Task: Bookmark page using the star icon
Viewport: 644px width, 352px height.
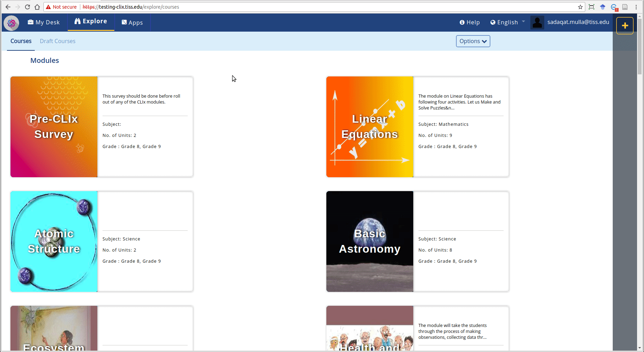Action: pos(580,7)
